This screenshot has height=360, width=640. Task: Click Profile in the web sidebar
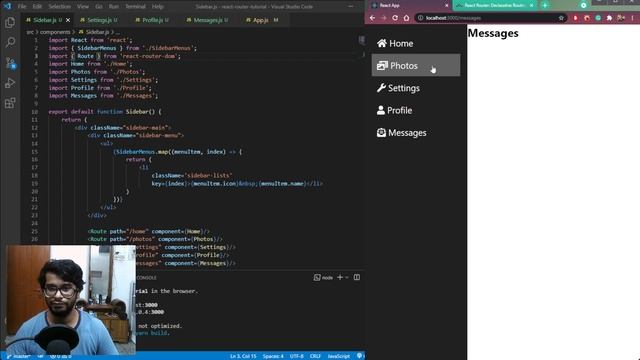point(416,110)
